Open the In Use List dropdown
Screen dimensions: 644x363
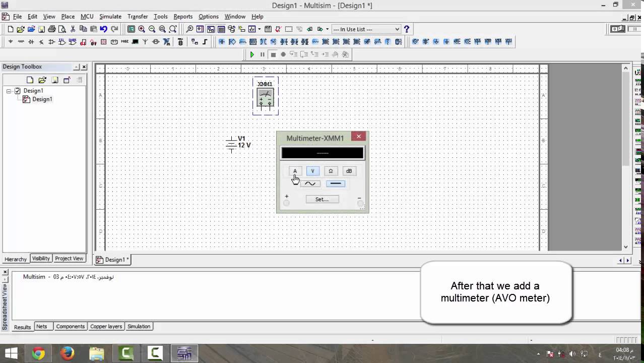[x=366, y=29]
